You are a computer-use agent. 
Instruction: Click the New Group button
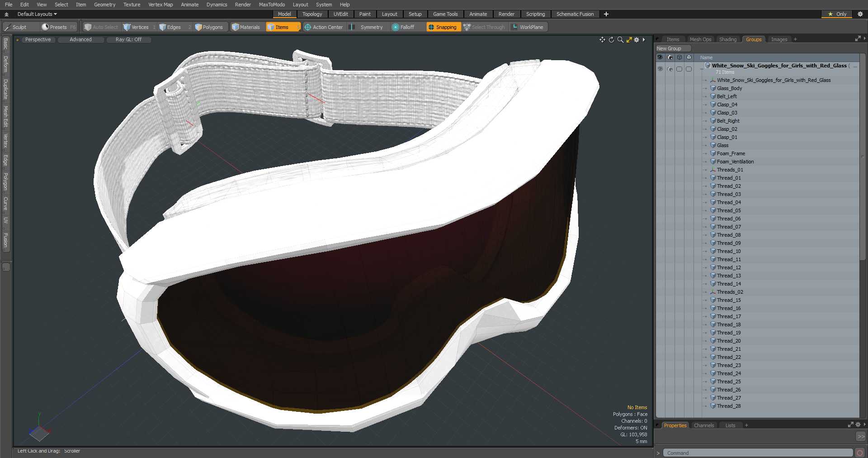click(x=673, y=48)
